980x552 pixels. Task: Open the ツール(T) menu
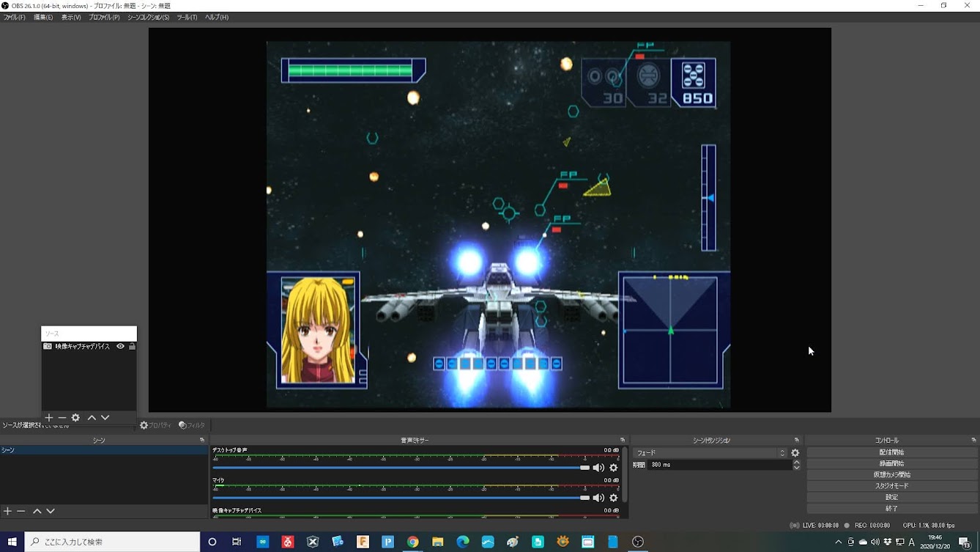click(187, 17)
